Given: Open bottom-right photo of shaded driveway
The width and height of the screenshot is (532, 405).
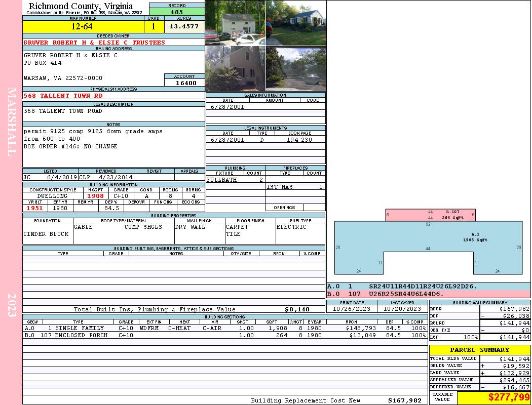Looking at the screenshot, I should pos(296,69).
